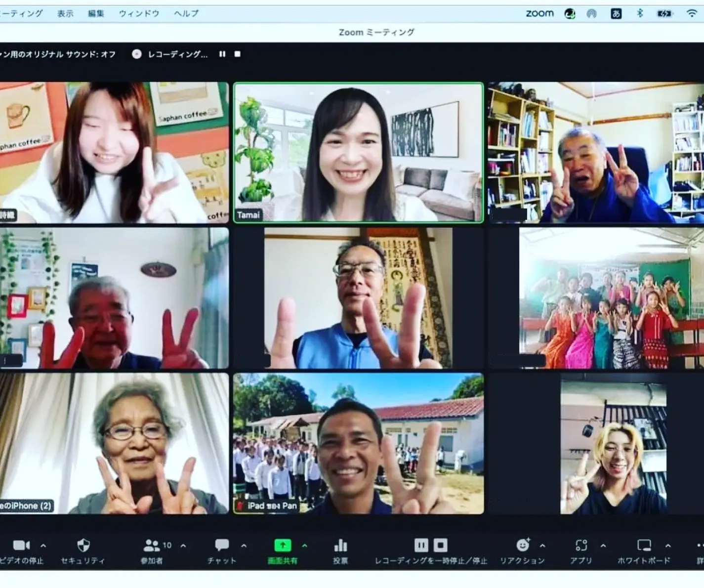
Task: Open the 表示 menu
Action: [65, 14]
